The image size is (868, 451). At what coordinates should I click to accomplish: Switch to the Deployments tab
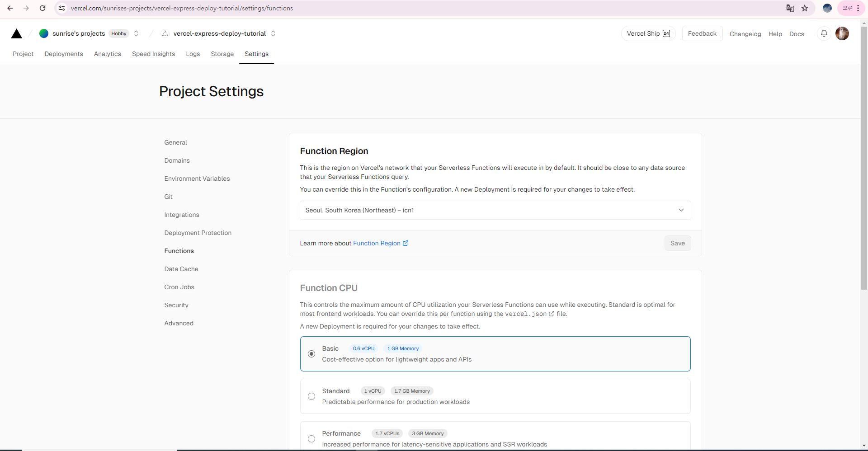pyautogui.click(x=64, y=54)
